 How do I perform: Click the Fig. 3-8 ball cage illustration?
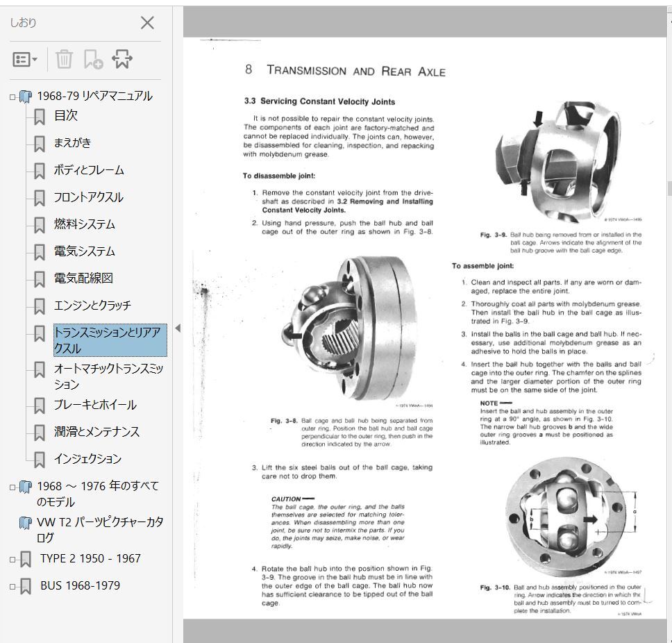click(x=349, y=329)
